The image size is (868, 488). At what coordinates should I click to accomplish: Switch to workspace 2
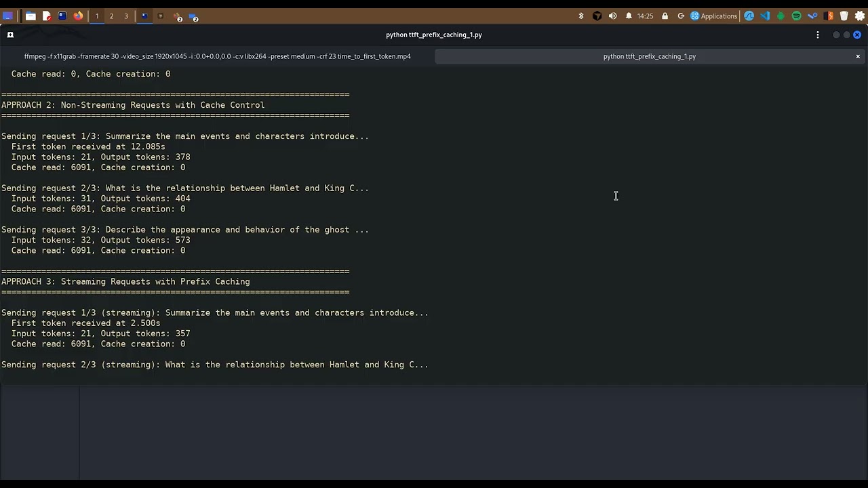click(111, 16)
